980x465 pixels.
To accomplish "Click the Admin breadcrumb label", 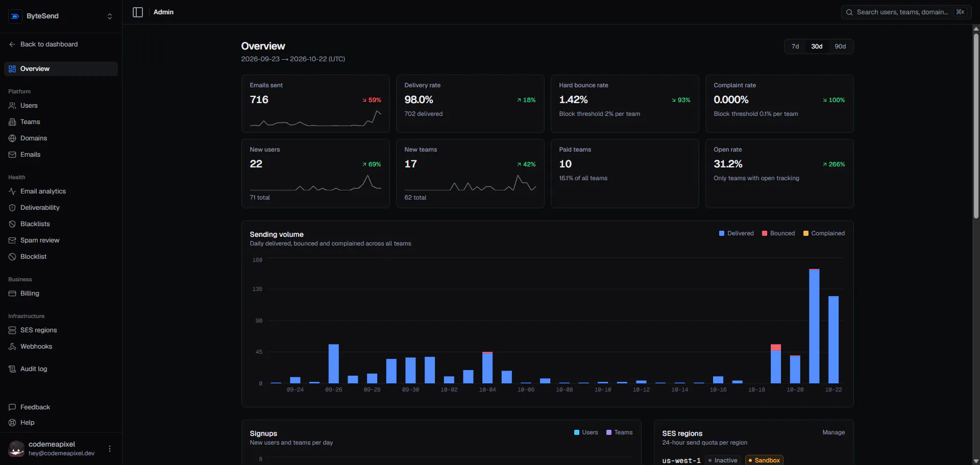I will coord(163,12).
